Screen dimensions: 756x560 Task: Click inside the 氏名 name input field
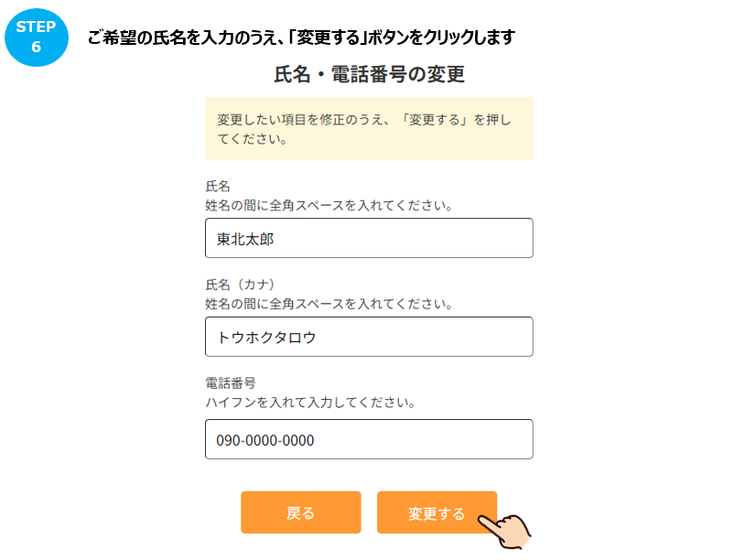pyautogui.click(x=369, y=238)
